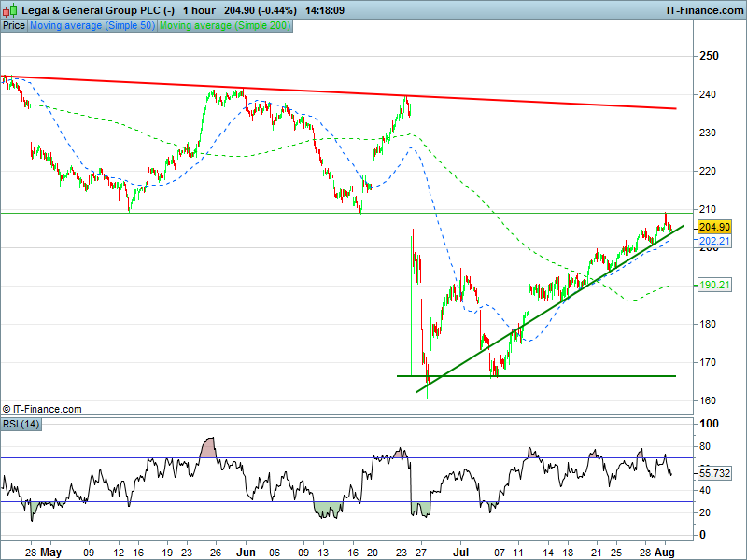Click the RSI value tag 55.732
747x560 pixels.
pos(714,474)
